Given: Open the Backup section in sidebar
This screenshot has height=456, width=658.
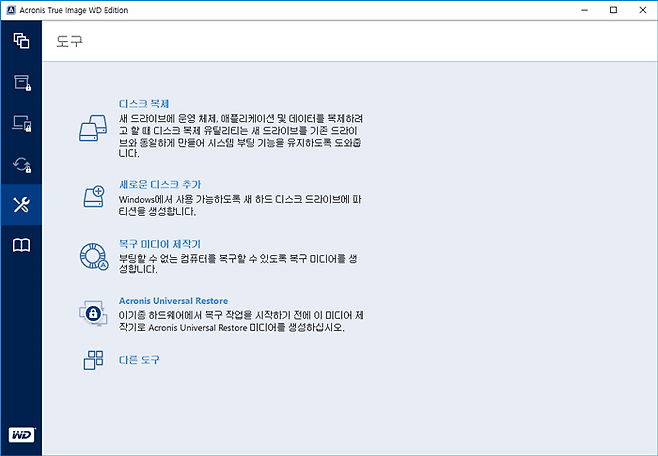Looking at the screenshot, I should click(21, 41).
